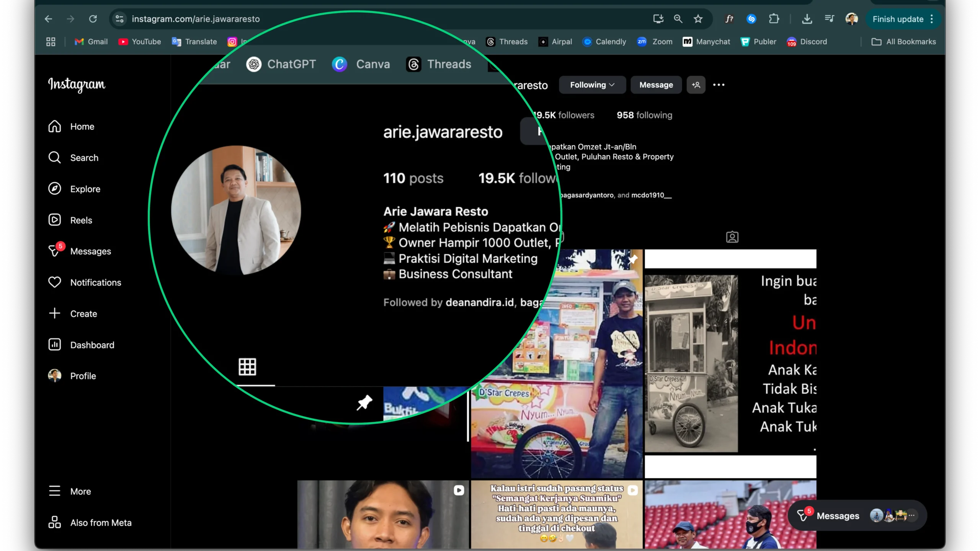Open the mcdo1910__ follower link
This screenshot has height=551, width=980.
click(x=651, y=195)
